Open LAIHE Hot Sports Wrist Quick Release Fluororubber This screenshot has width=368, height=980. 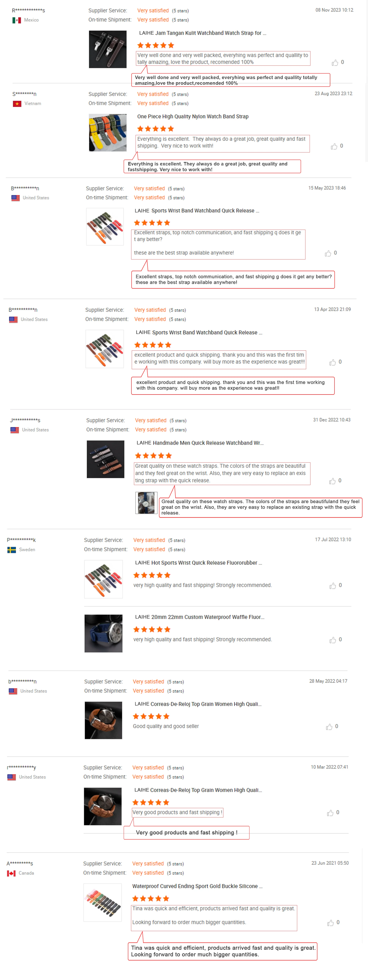pos(198,563)
